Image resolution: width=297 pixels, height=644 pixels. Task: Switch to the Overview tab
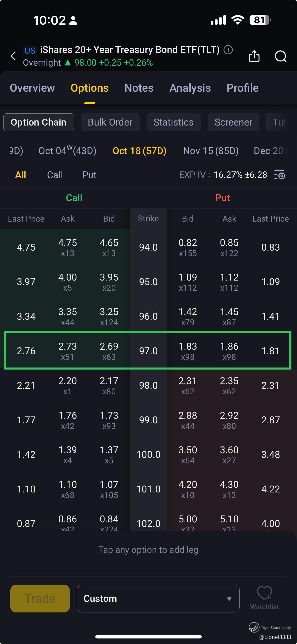coord(32,88)
